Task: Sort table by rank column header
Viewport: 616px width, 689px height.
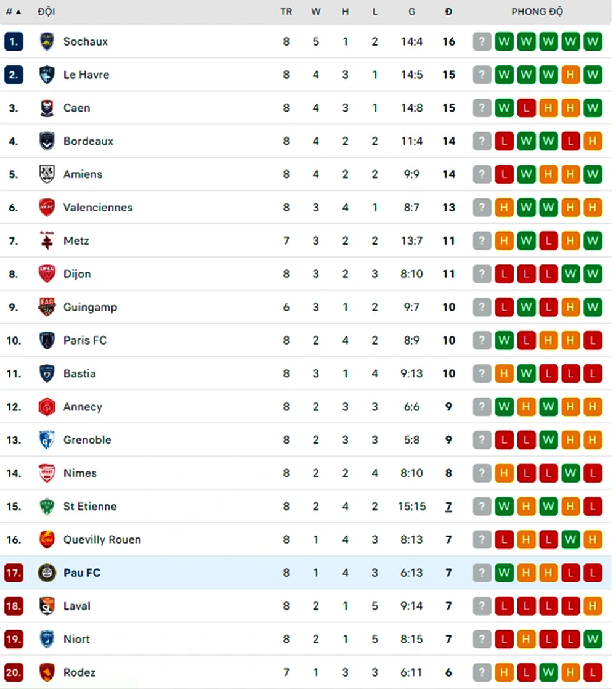Action: [13, 12]
